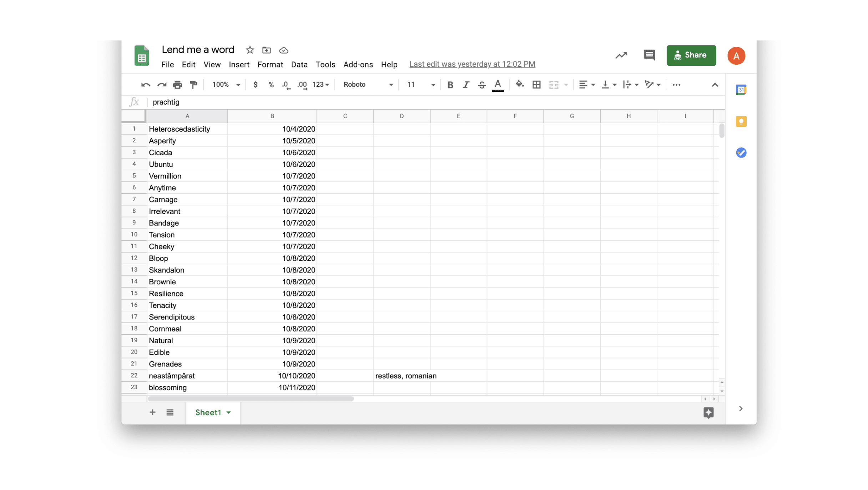Increase decimal places

(x=302, y=85)
